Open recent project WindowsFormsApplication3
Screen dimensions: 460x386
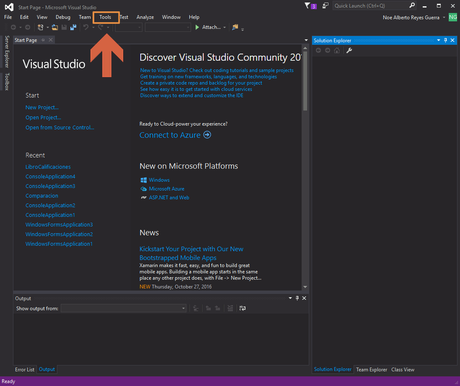(59, 224)
